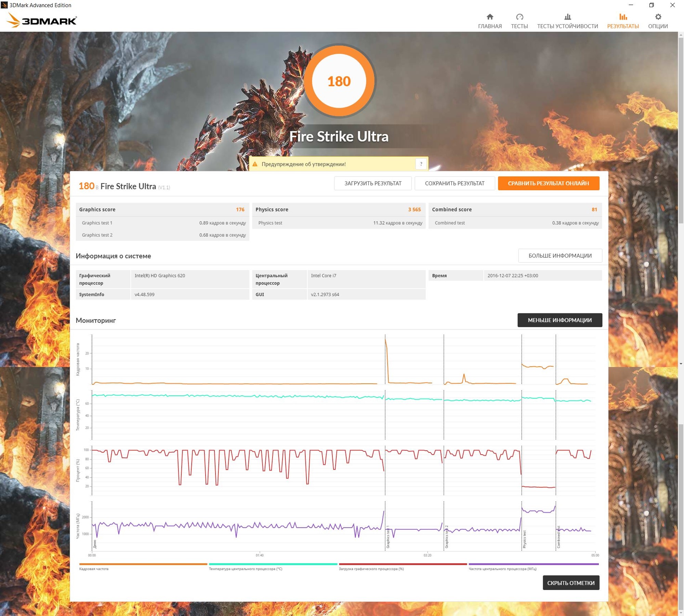The image size is (684, 616).
Task: Click Intel(R) HD Graphics 620 value
Action: point(160,276)
